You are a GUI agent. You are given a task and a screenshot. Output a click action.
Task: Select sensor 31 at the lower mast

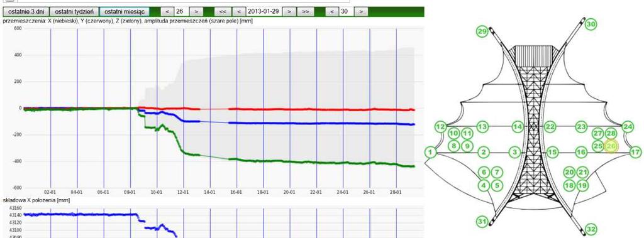pos(482,222)
